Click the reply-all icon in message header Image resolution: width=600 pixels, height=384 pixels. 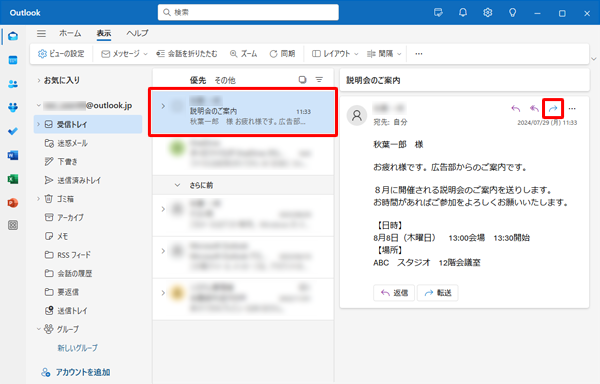tap(534, 109)
